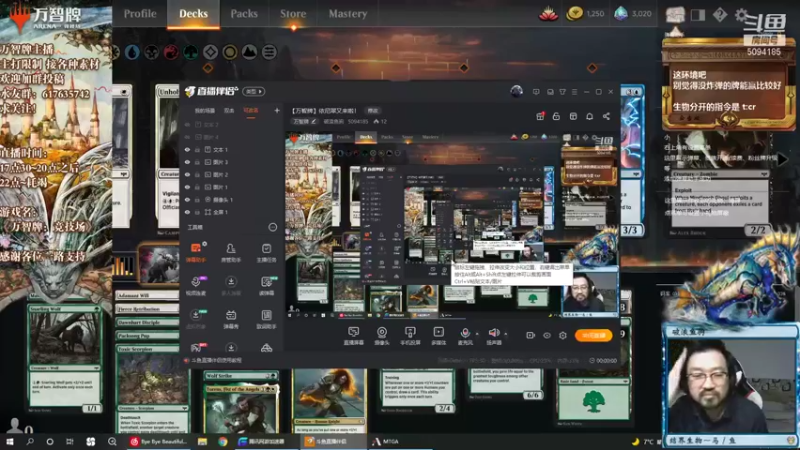Toggle visibility of the 全屏 1 layer
This screenshot has height=450, width=800.
187,212
